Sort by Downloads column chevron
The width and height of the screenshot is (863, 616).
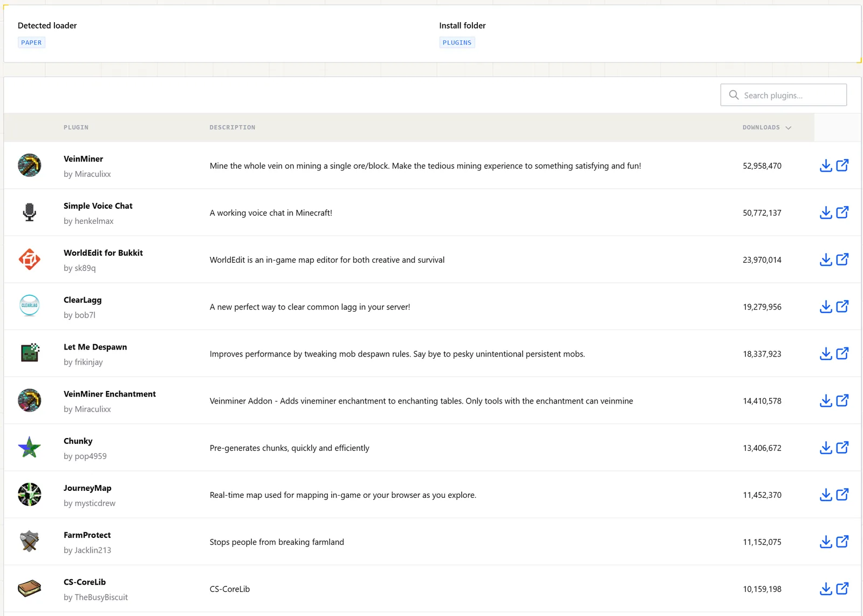[x=788, y=128]
